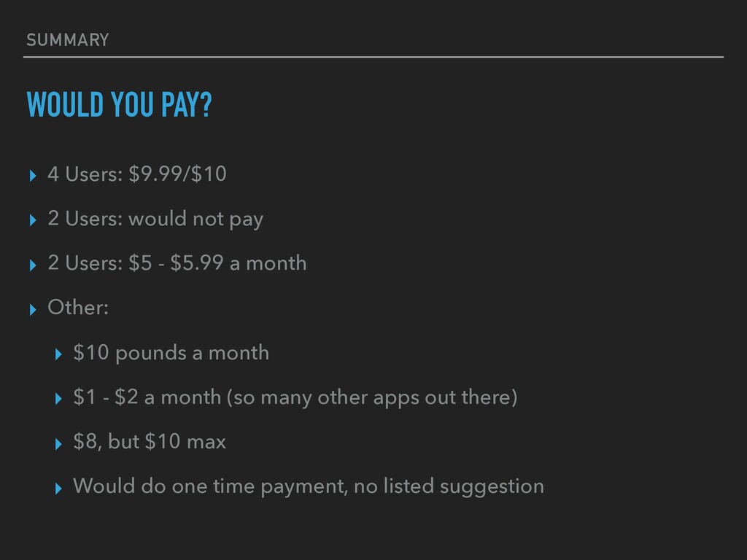Click the triangle bullet beside 'Other:'
The width and height of the screenshot is (747, 560).
click(x=33, y=309)
